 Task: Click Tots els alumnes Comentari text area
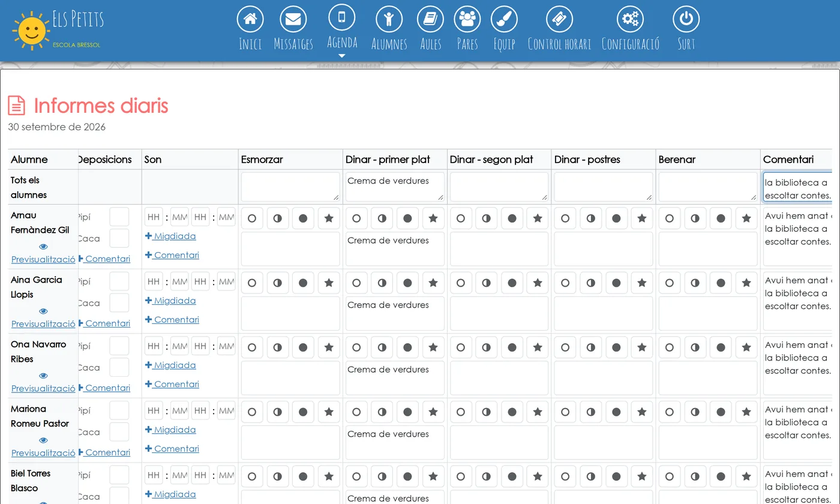coord(797,187)
